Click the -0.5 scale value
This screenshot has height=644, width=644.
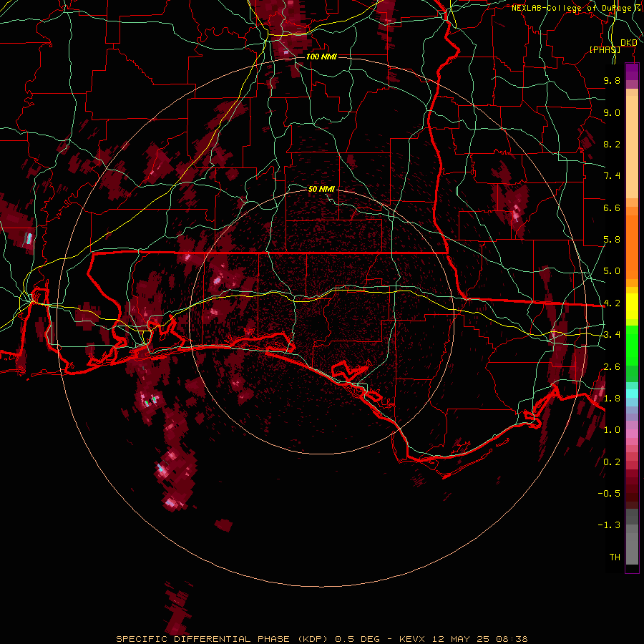pos(609,494)
